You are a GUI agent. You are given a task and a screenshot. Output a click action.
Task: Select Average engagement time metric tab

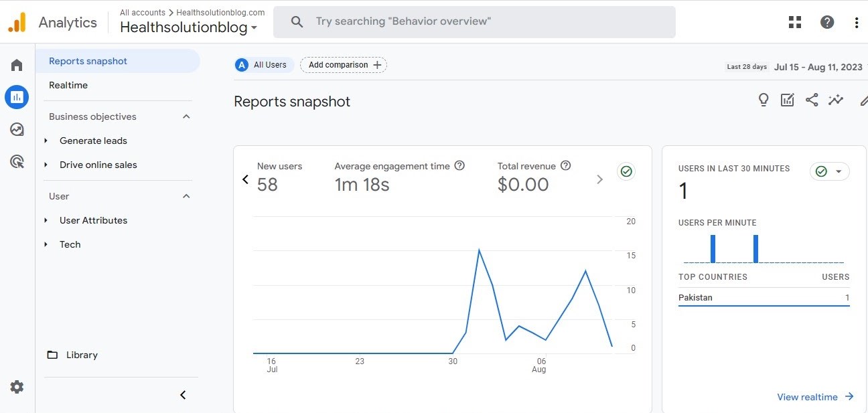click(x=400, y=177)
